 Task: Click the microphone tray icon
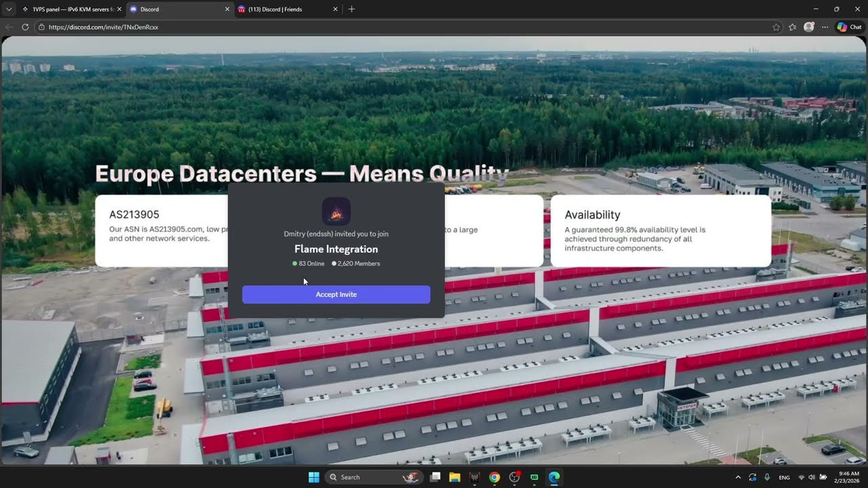(767, 477)
